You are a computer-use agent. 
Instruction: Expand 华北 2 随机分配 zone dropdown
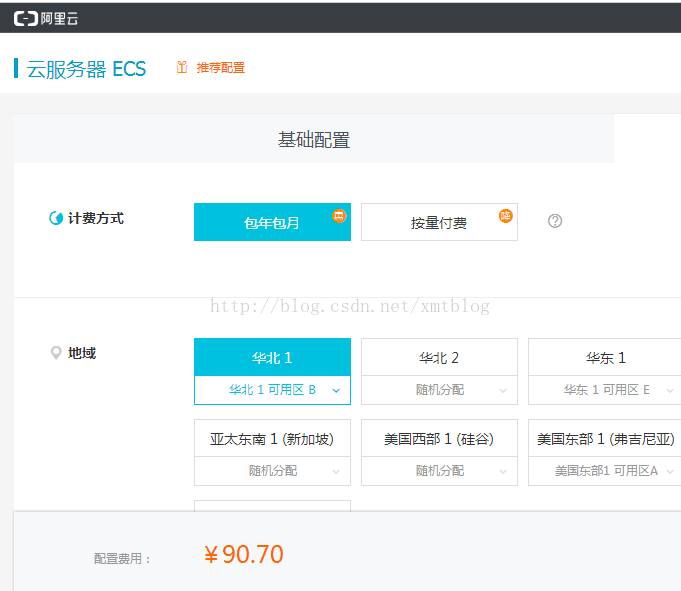tap(439, 390)
